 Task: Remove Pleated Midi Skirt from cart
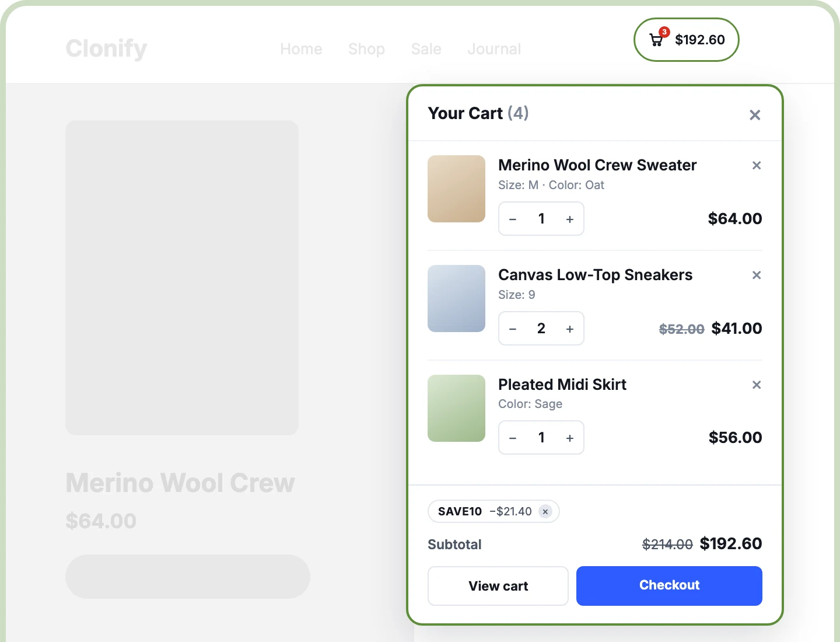[x=757, y=385]
